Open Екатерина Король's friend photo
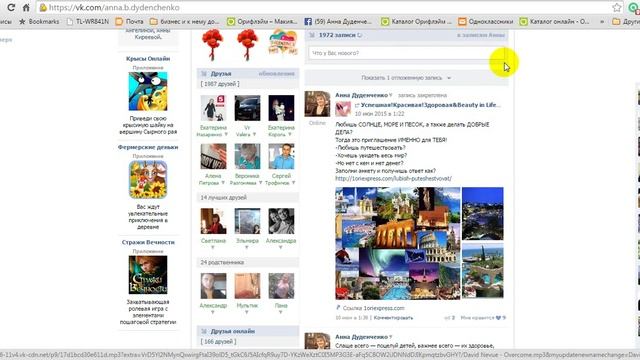The height and width of the screenshot is (360, 640). (281, 108)
